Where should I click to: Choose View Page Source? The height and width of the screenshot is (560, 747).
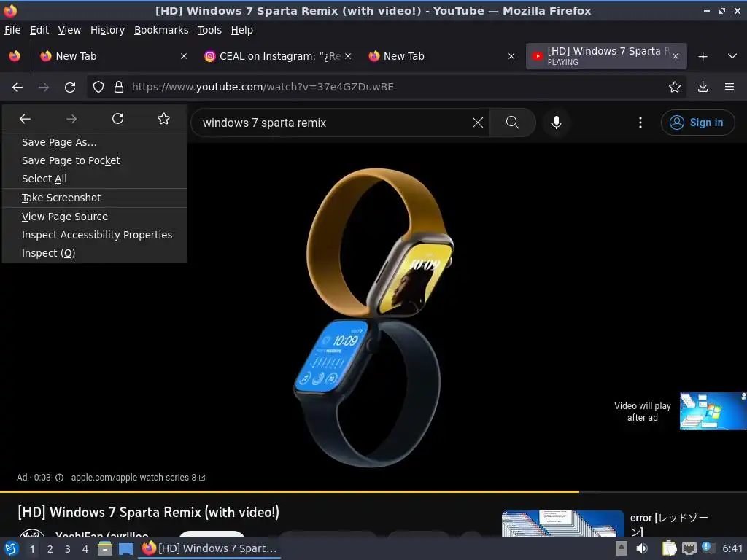click(x=94, y=217)
